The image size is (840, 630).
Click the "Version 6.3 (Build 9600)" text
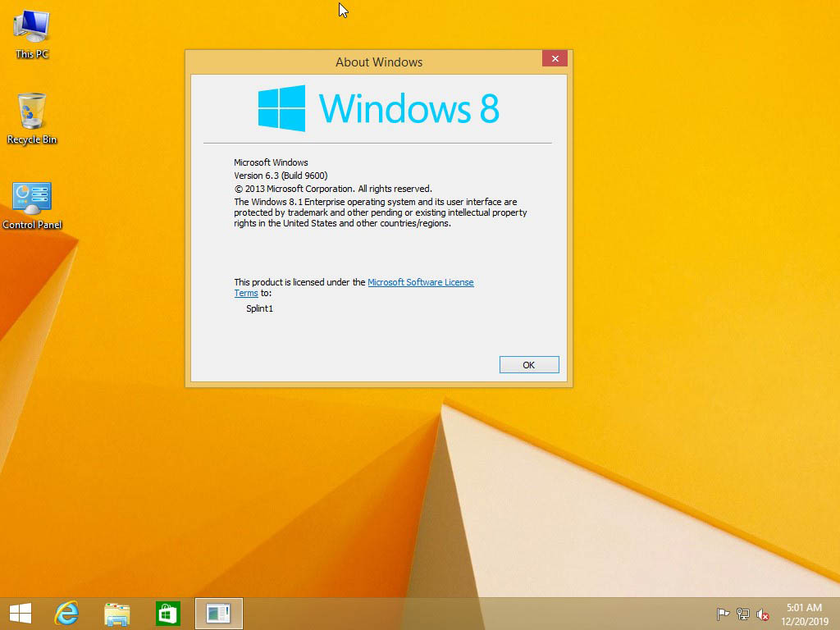pyautogui.click(x=281, y=176)
